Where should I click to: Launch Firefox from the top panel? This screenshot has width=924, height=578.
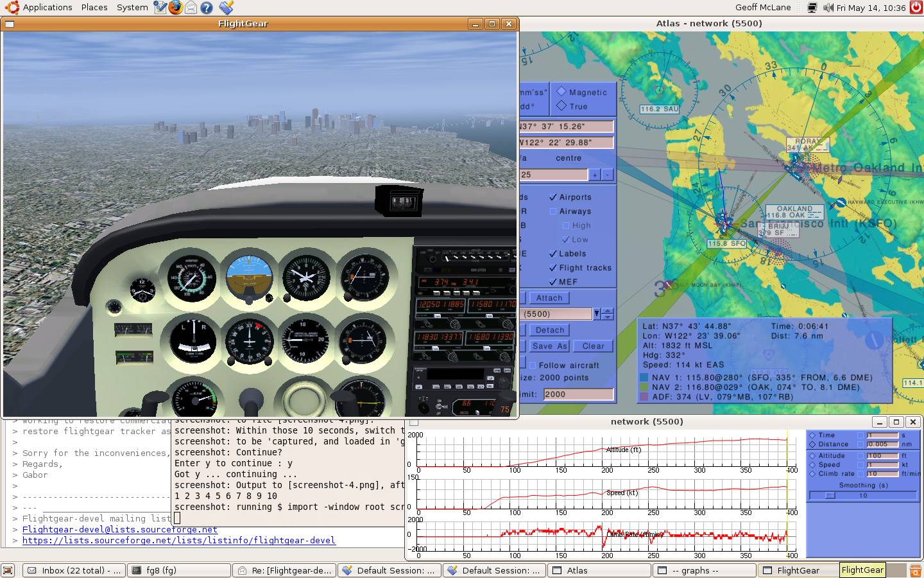pos(175,8)
